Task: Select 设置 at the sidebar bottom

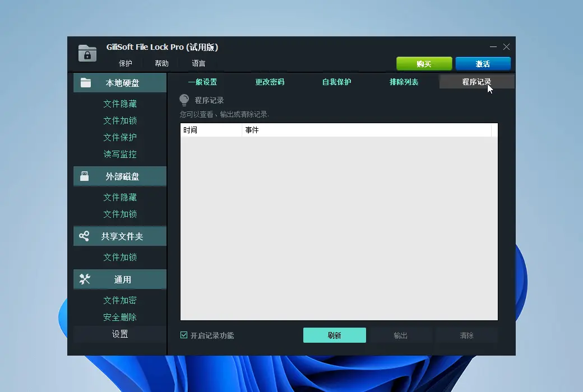Action: click(x=120, y=334)
